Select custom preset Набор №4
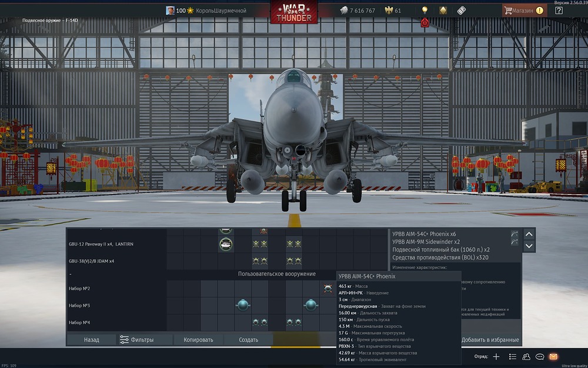 tap(79, 322)
